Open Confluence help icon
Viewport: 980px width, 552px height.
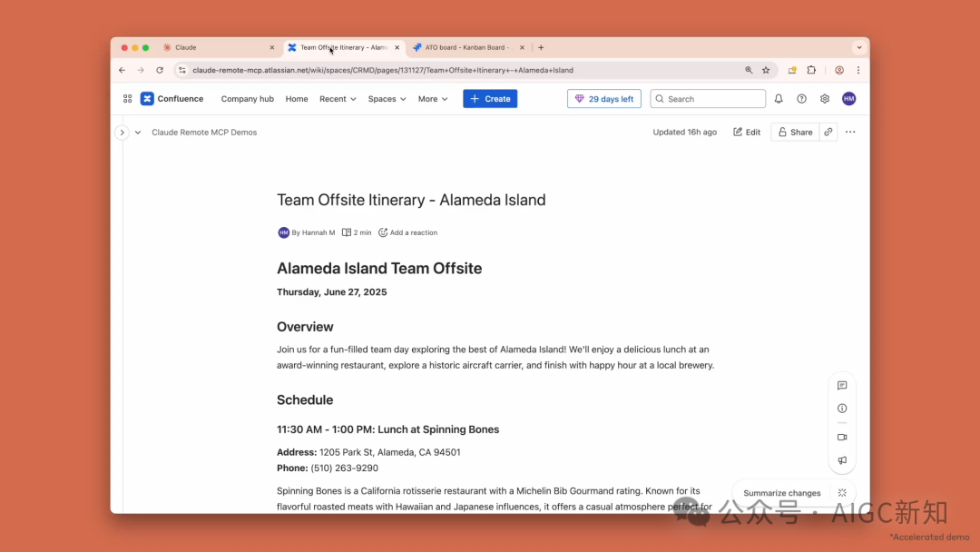(x=802, y=99)
